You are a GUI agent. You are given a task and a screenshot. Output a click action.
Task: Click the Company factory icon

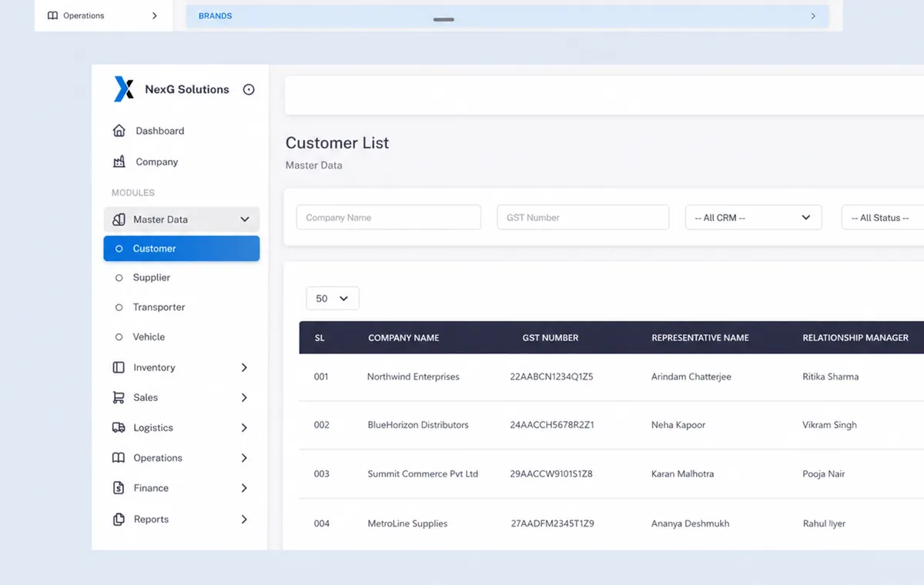119,162
